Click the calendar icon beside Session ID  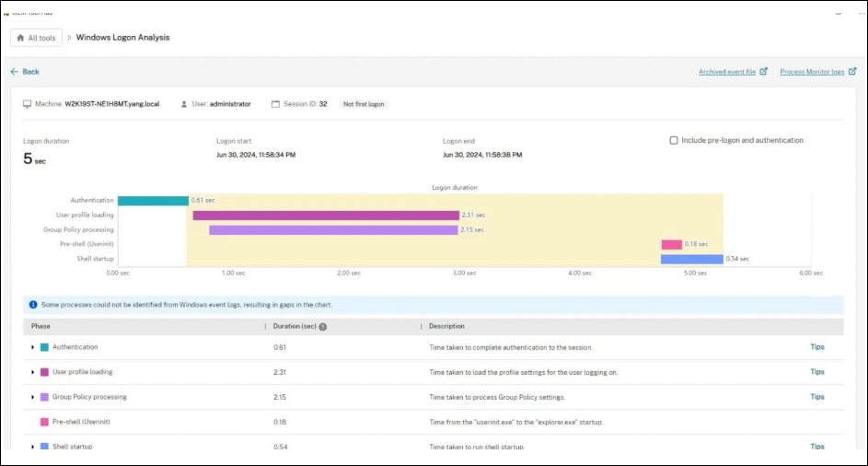(275, 104)
